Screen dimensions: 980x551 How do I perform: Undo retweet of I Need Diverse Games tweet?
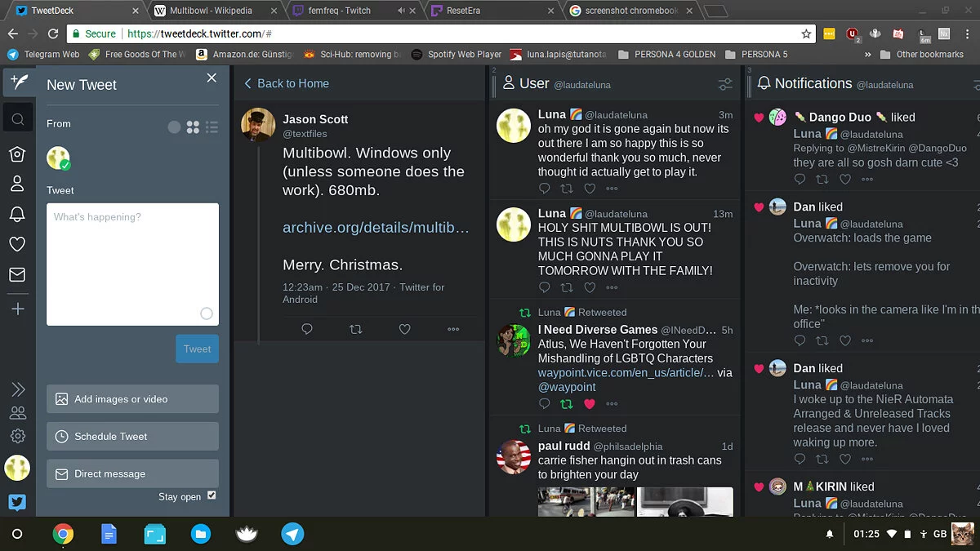click(x=567, y=404)
